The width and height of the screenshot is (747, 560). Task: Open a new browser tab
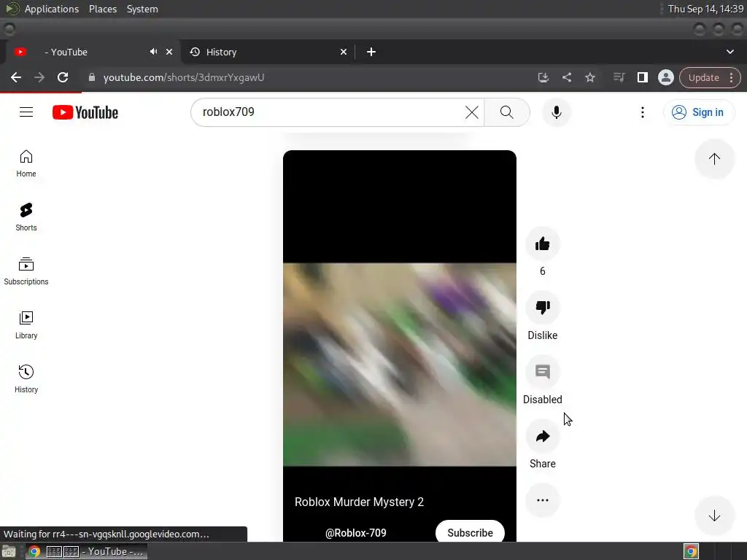pos(371,52)
